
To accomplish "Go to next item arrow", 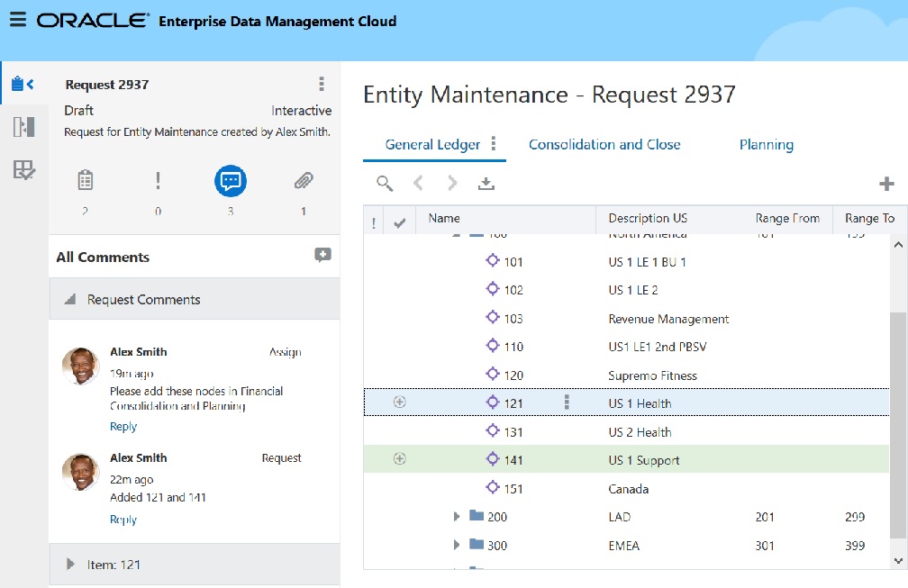I will pyautogui.click(x=452, y=184).
